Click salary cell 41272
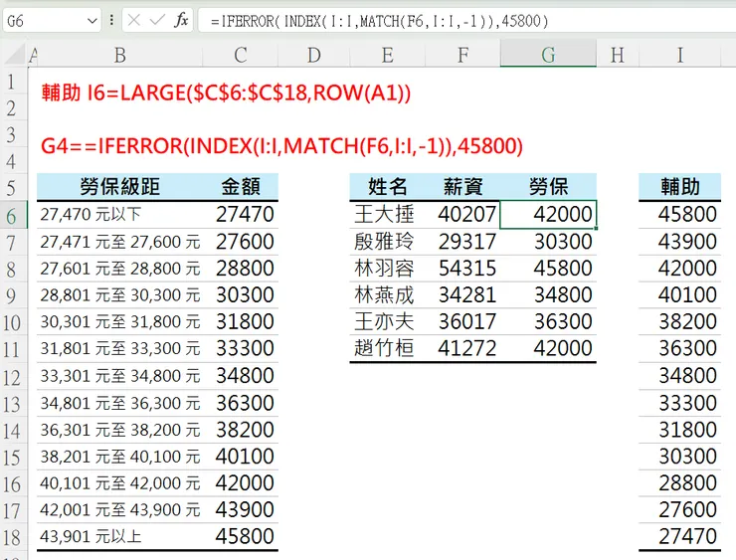 (462, 349)
